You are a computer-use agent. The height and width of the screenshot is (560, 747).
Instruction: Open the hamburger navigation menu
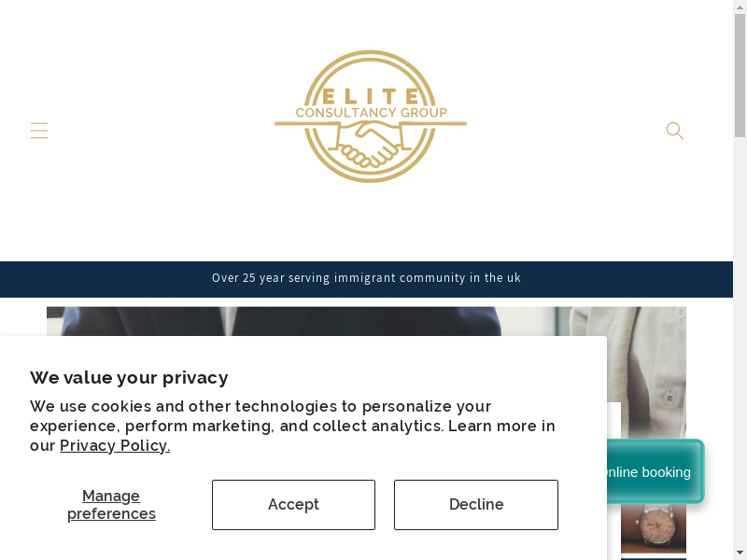(x=38, y=131)
